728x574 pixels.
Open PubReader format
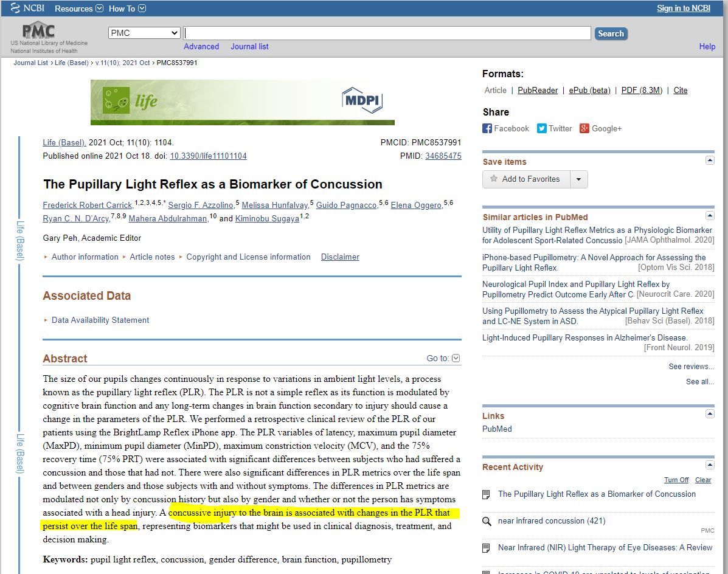click(538, 90)
